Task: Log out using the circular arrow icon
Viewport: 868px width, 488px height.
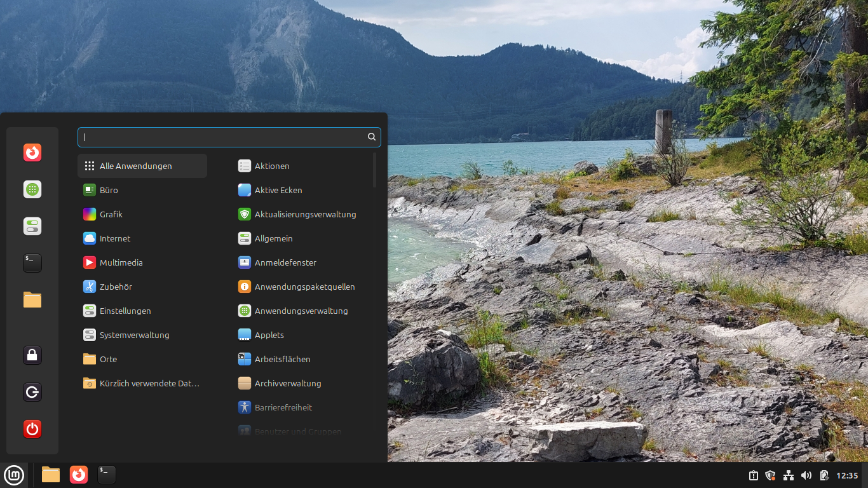Action: 32,392
